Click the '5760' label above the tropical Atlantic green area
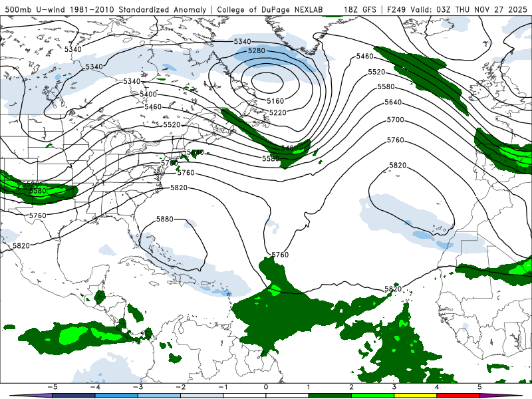Screen dimensions: 532x399 coord(280,255)
